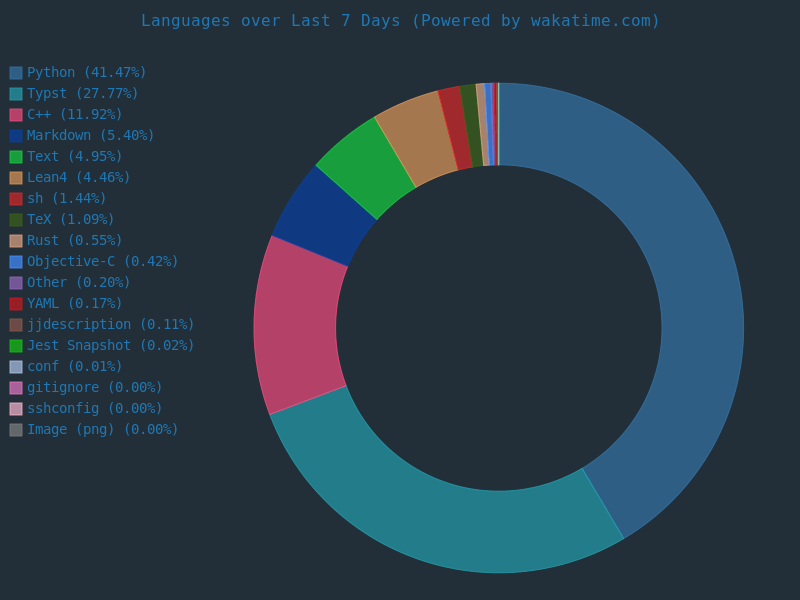Click the YAML legend color swatch

click(16, 304)
